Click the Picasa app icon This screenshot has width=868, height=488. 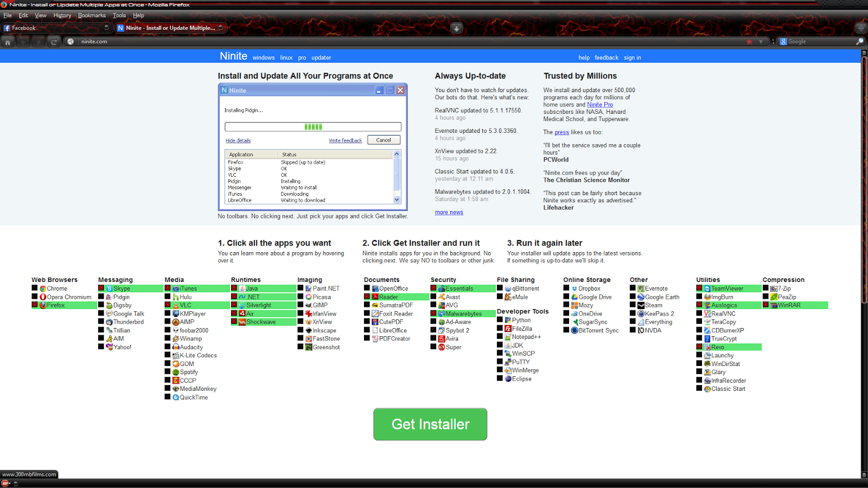click(309, 297)
